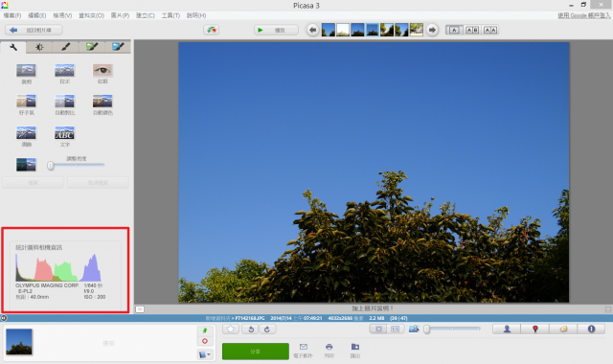Open the Tags panel
The width and height of the screenshot is (613, 364).
563,330
